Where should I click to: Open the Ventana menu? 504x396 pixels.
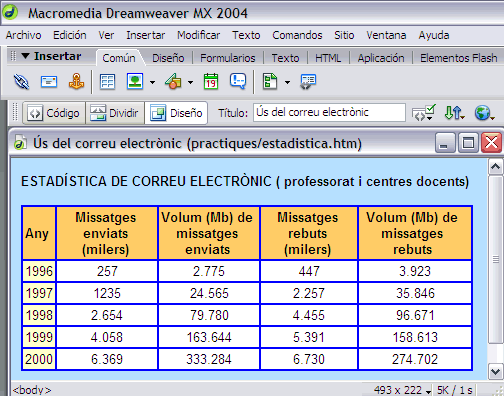(x=386, y=35)
